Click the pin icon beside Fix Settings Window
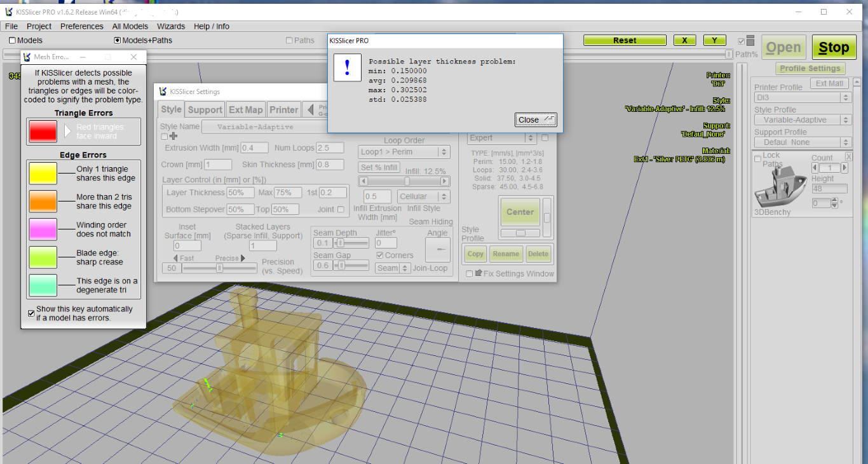 click(x=478, y=273)
